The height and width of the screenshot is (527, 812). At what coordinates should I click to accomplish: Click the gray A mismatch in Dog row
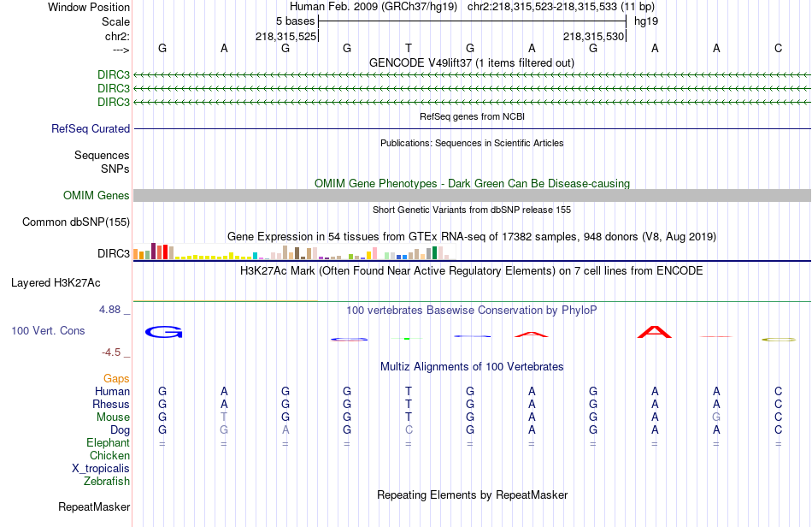coord(285,430)
